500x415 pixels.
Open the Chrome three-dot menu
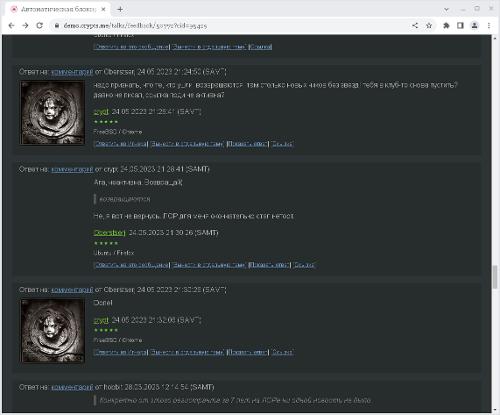(x=489, y=26)
